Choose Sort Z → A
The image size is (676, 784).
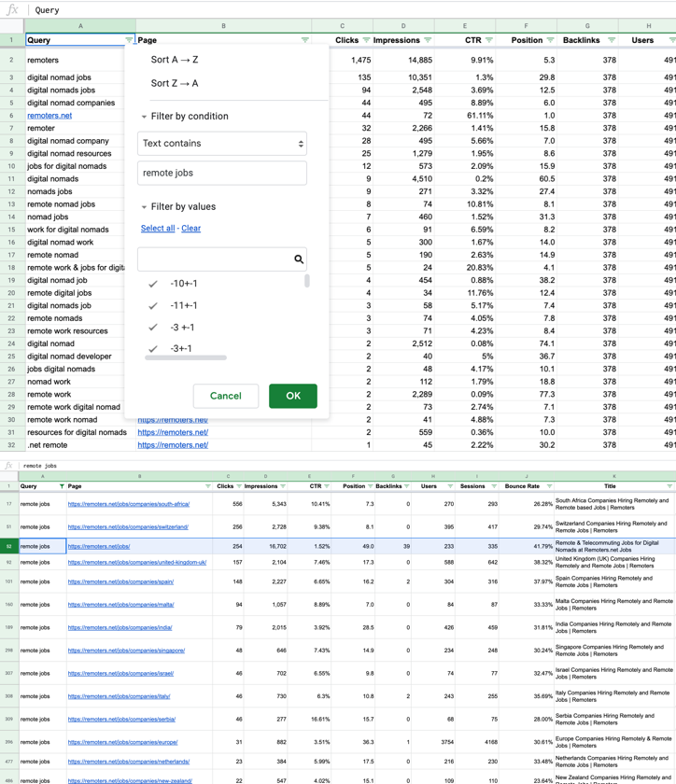[x=175, y=83]
